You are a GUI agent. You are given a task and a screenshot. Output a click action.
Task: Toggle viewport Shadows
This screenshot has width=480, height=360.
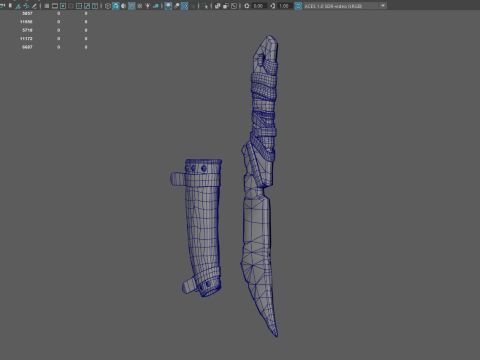[156, 6]
